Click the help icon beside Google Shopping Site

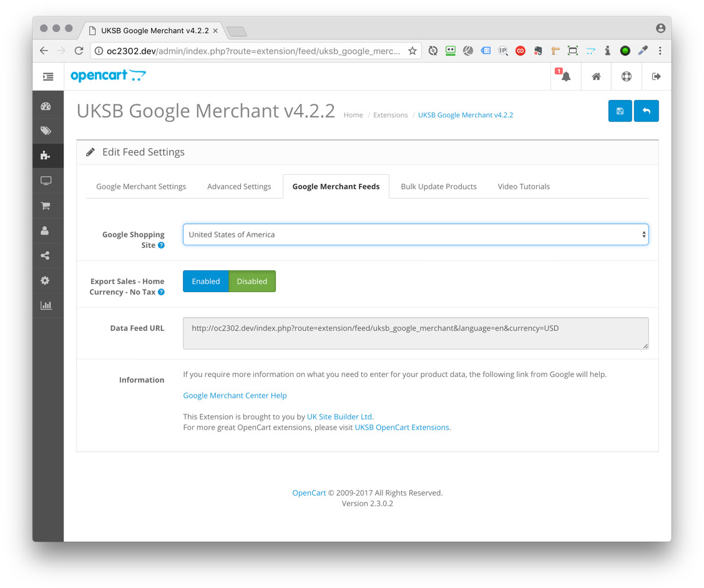click(161, 245)
